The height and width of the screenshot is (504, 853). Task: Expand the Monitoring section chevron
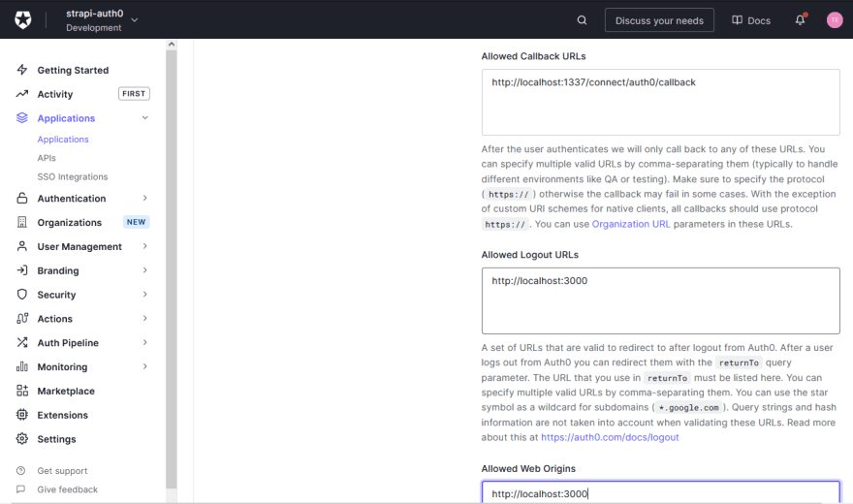(145, 366)
